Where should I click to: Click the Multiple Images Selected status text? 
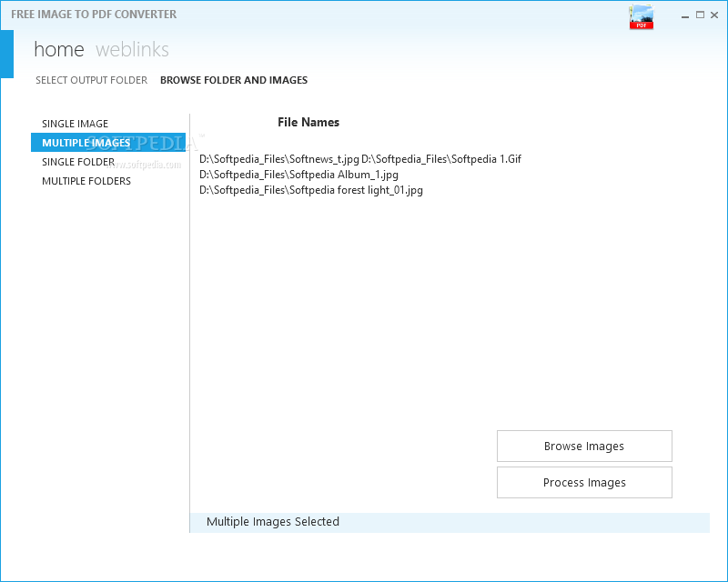coord(272,522)
